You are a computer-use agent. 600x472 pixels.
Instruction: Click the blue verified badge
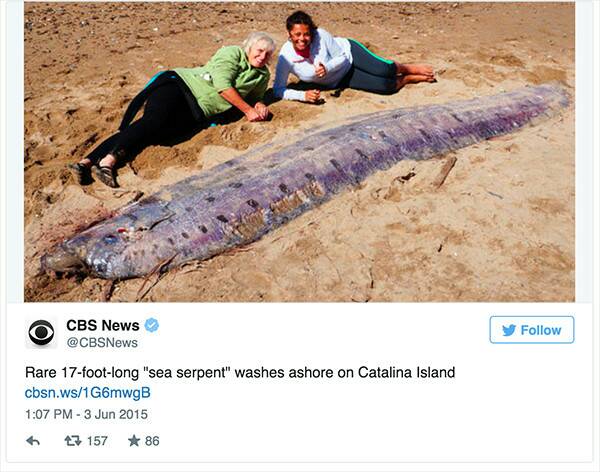pyautogui.click(x=152, y=325)
